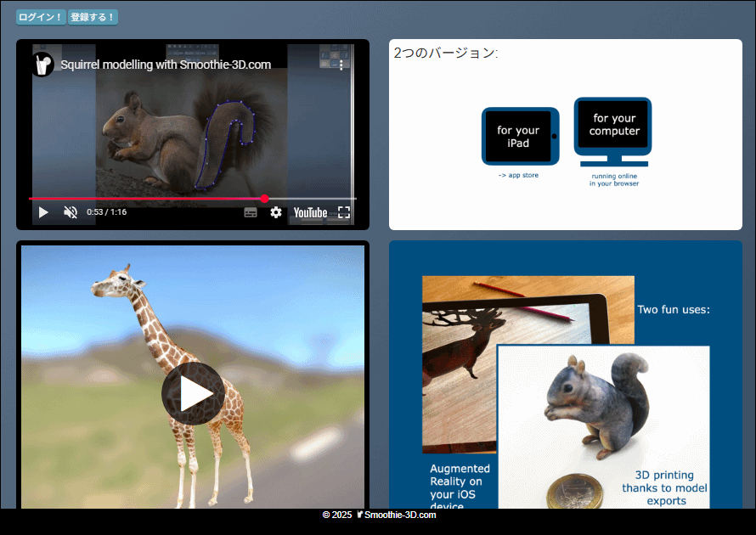The height and width of the screenshot is (535, 756).
Task: Click the 0:53 / 1:16 time display
Action: tap(106, 212)
